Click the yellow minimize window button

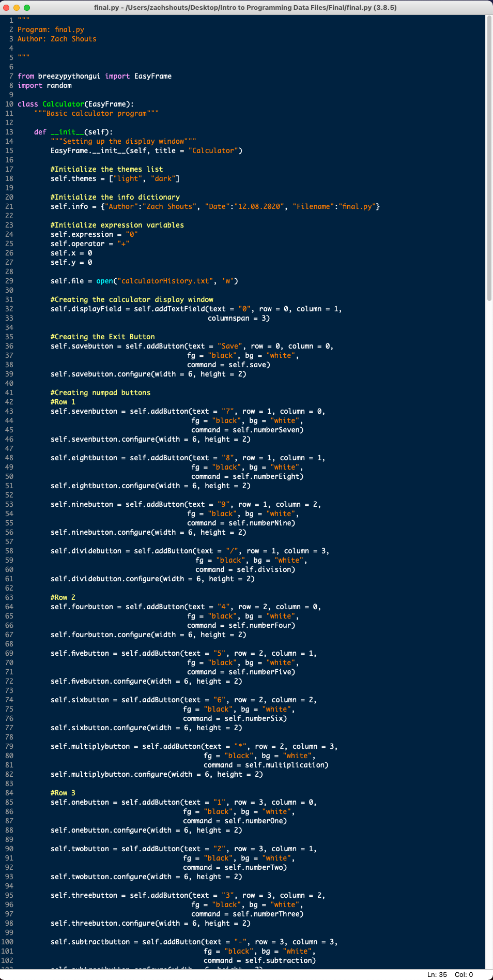pos(17,8)
